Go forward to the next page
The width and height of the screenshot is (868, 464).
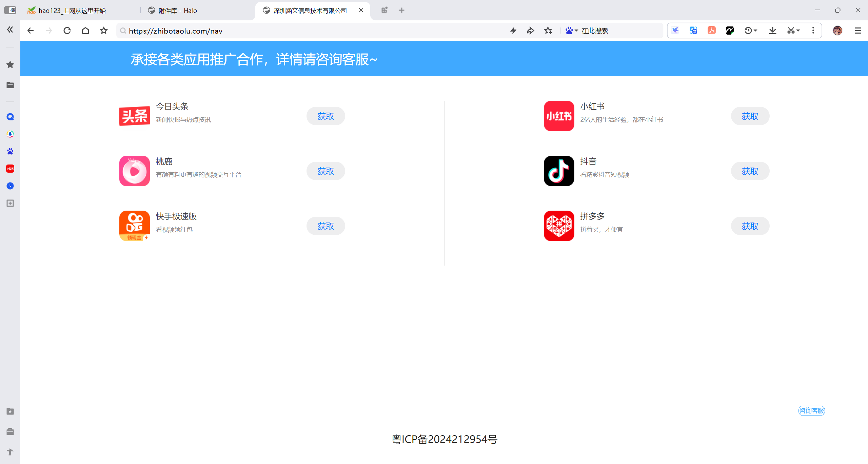tap(49, 31)
